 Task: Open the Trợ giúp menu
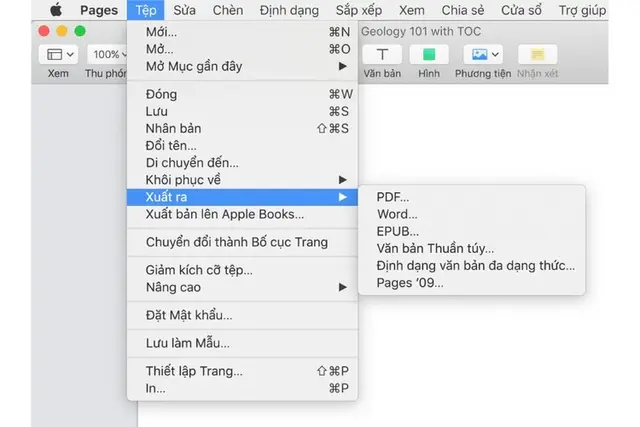point(582,10)
